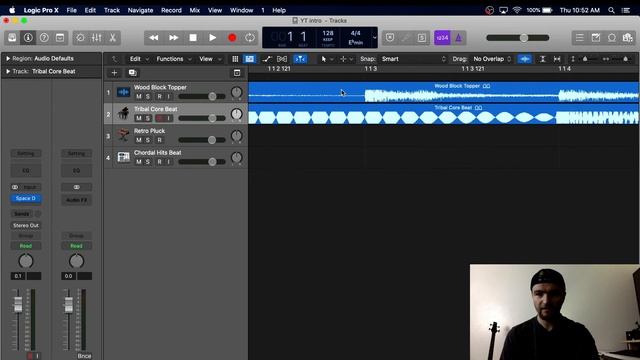Expand the Region Audio Defaults section
Screen dimensions: 640x360
[8, 58]
